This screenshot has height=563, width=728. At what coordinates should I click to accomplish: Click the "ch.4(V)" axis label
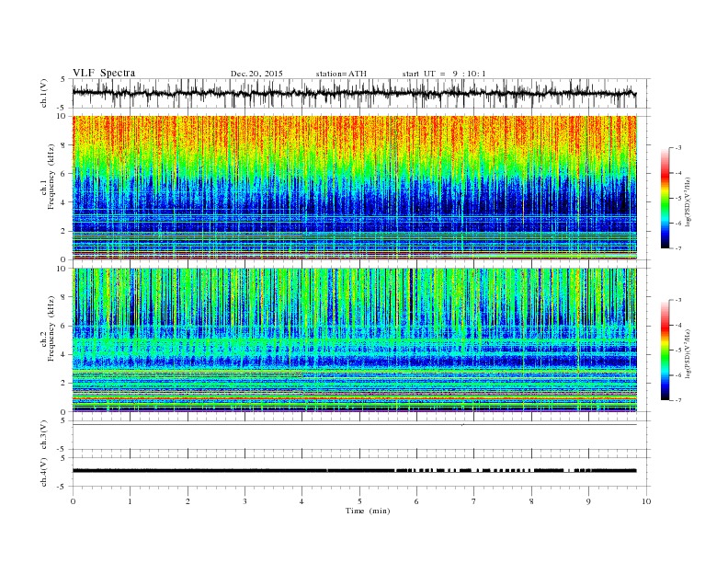(44, 472)
